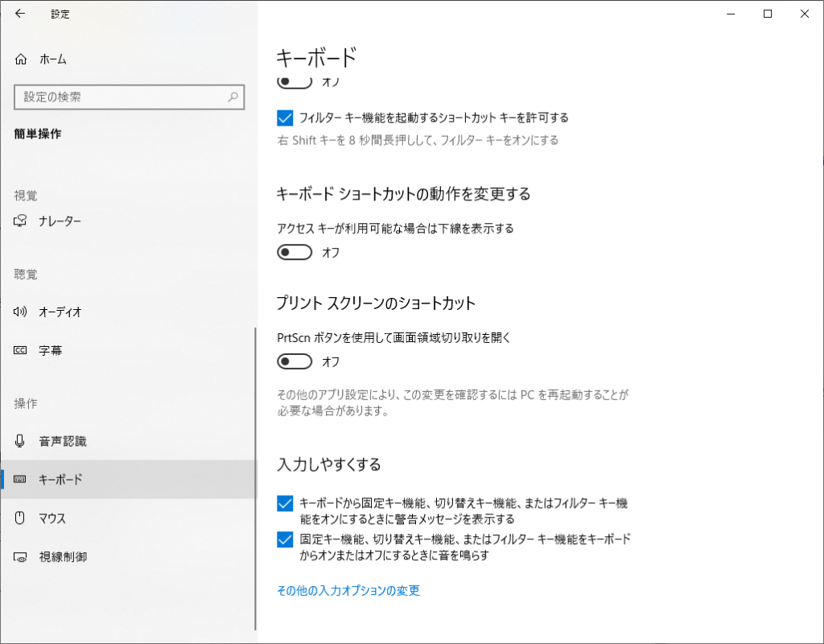Click the Narrator icon beside ナレーター
This screenshot has width=824, height=644.
tap(20, 221)
